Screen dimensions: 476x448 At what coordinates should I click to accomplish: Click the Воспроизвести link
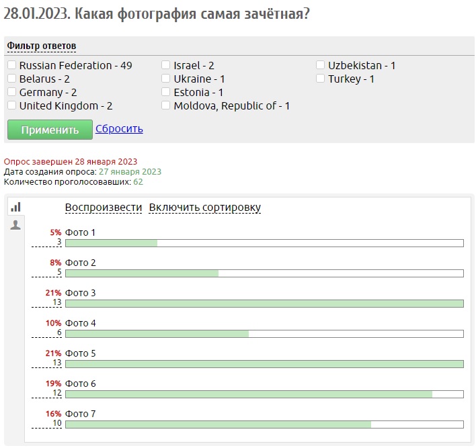click(104, 208)
